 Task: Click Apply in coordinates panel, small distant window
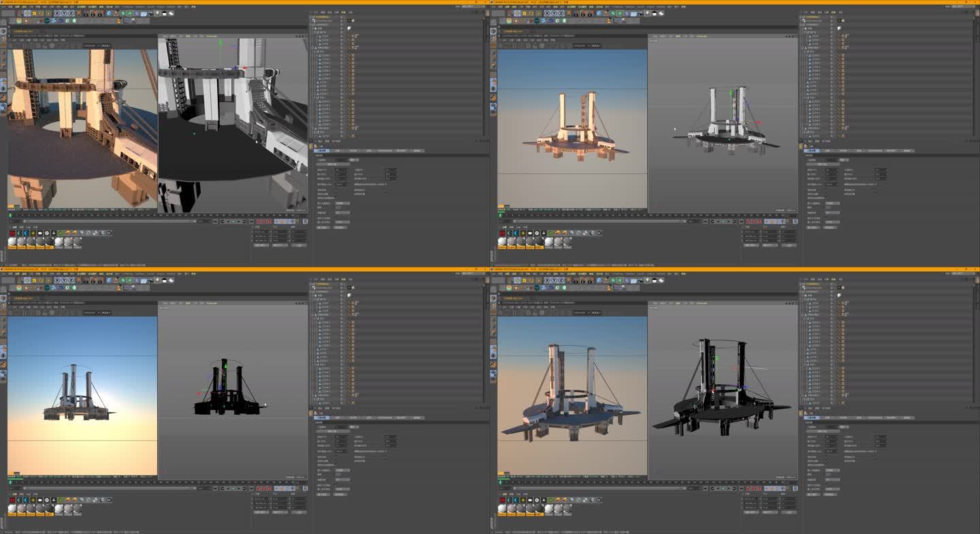click(x=789, y=245)
